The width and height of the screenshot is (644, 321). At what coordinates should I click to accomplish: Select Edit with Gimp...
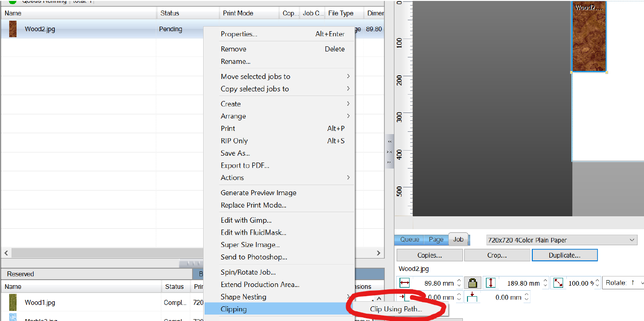tap(279, 220)
